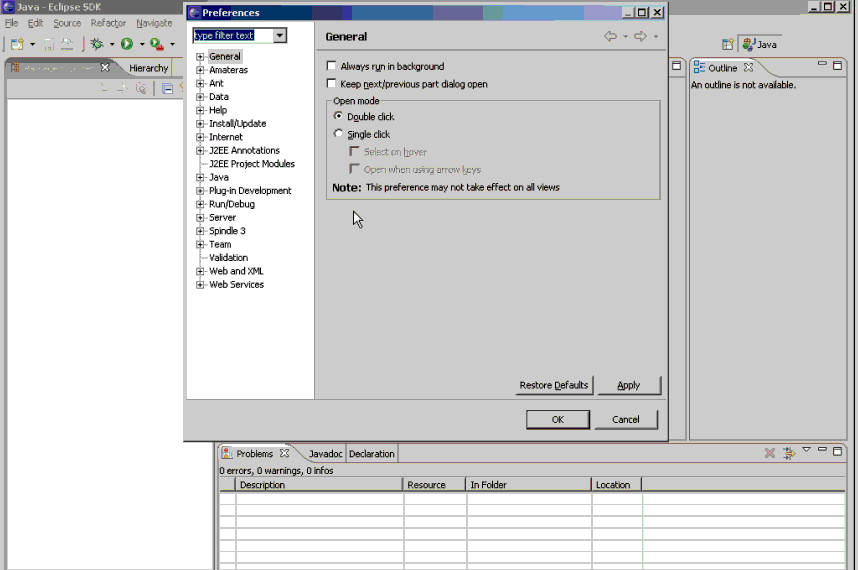Toggle the Select on hover checkbox
858x570 pixels.
point(355,151)
